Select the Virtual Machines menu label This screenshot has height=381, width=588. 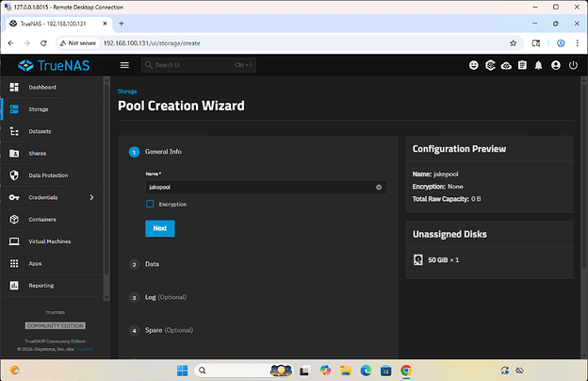point(50,241)
